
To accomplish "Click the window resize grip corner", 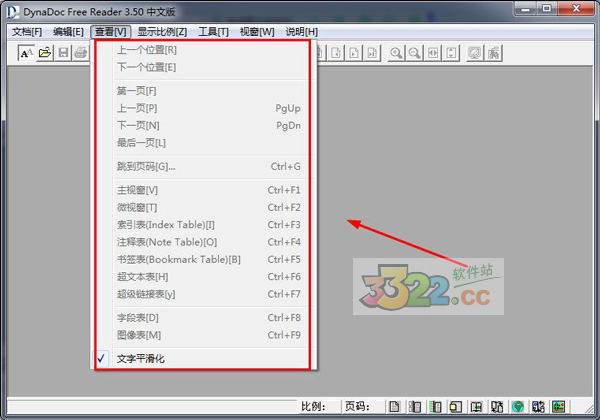I will (x=589, y=409).
